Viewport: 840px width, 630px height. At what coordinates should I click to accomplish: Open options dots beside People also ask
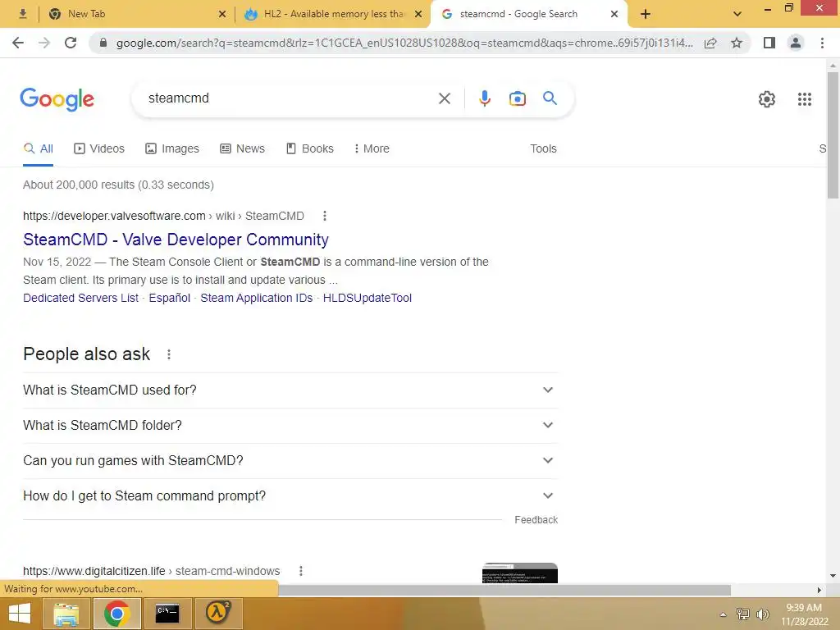click(169, 354)
